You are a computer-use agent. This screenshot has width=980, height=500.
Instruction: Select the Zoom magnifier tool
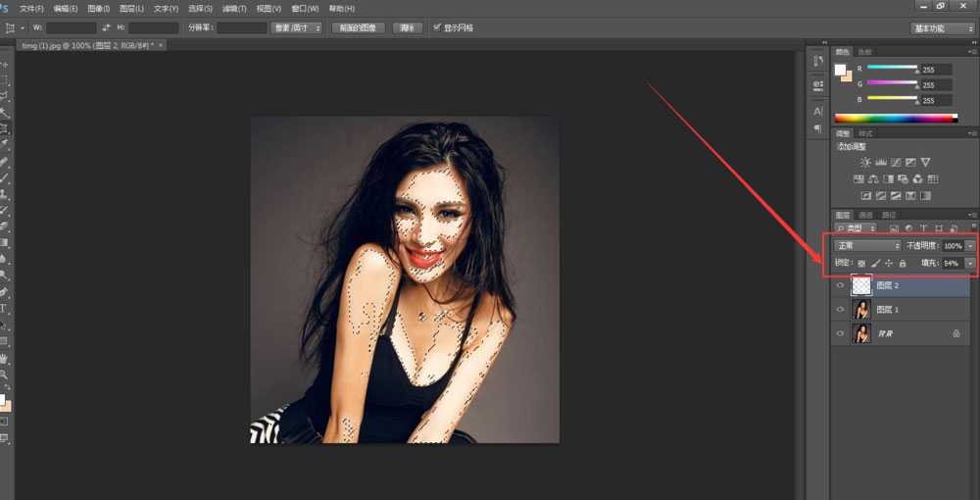click(x=5, y=375)
